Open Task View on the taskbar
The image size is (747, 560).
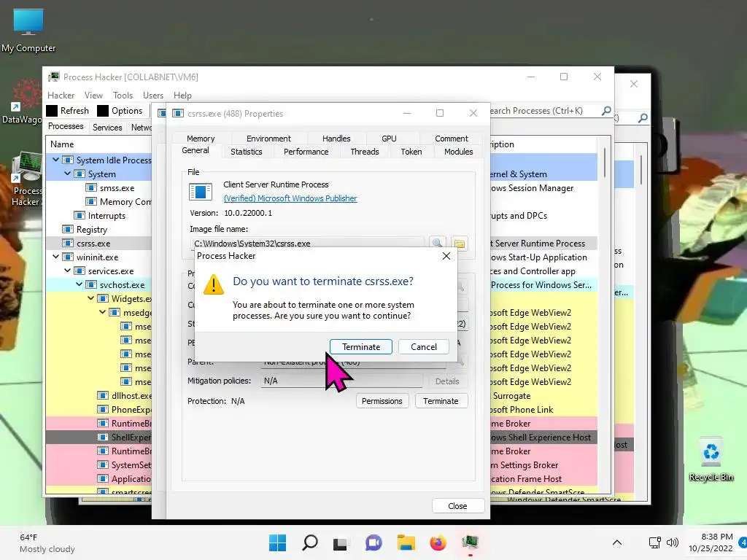[x=340, y=542]
